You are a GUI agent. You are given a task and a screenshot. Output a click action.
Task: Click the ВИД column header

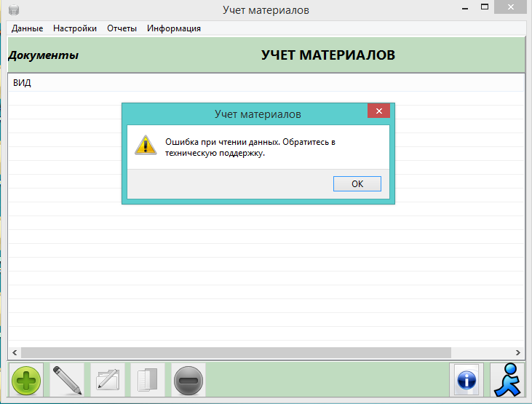[x=22, y=83]
